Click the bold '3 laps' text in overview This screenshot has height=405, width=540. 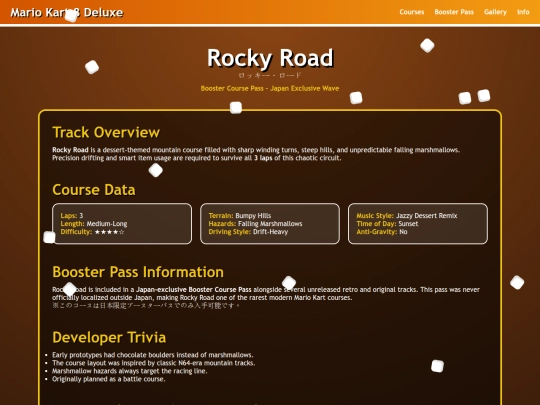[x=263, y=158]
